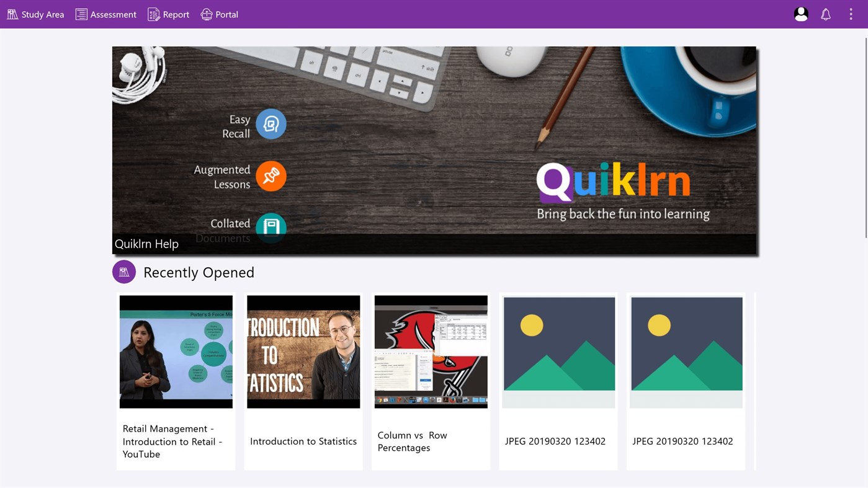Open the three-dot overflow menu

[x=851, y=14]
